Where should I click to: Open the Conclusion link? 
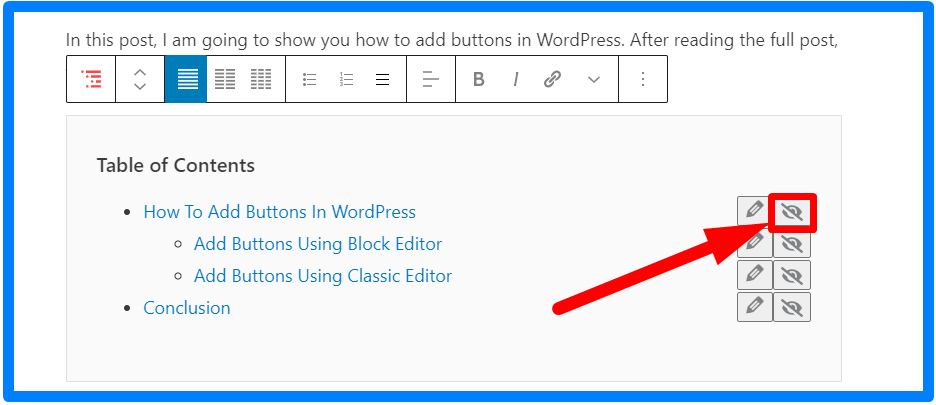click(187, 308)
